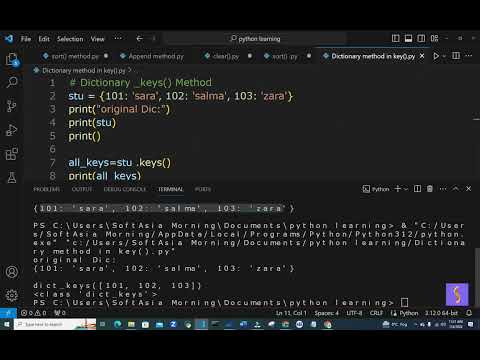Open Customize Layout icon
The image size is (480, 360).
(x=434, y=38)
